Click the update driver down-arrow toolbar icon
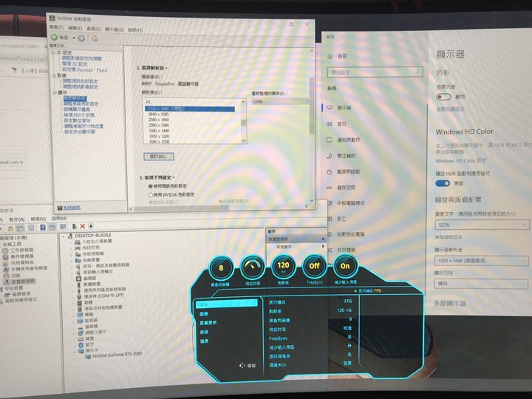The image size is (532, 399). tap(91, 226)
